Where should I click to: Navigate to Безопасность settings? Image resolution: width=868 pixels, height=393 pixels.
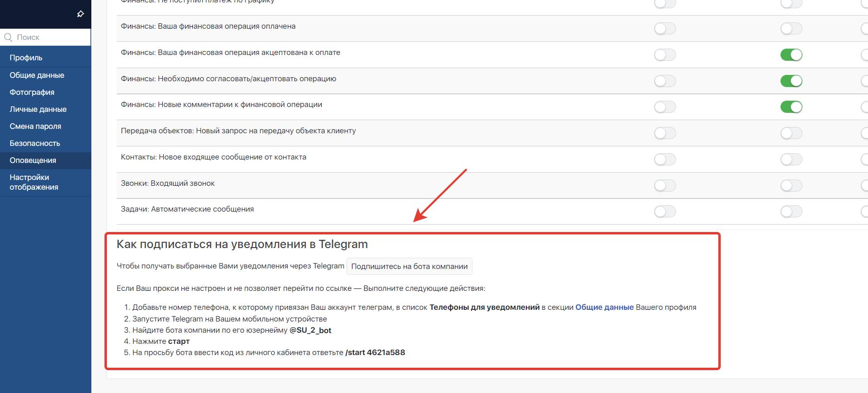click(x=35, y=143)
